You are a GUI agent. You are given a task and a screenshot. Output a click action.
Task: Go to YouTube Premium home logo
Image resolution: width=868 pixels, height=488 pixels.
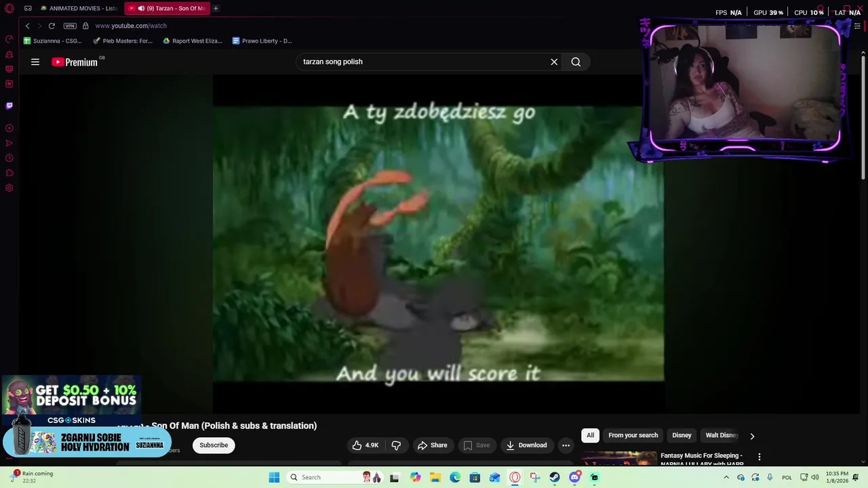pos(75,62)
